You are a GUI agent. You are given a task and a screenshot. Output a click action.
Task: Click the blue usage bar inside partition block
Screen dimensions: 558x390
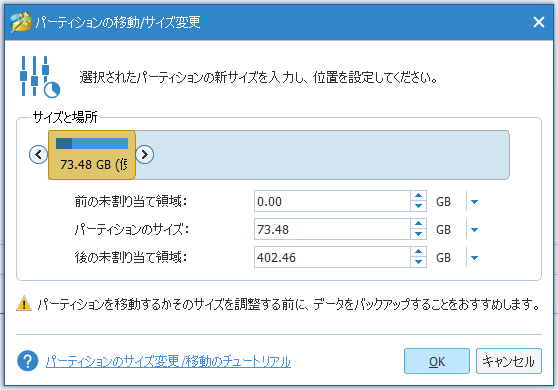pyautogui.click(x=92, y=143)
